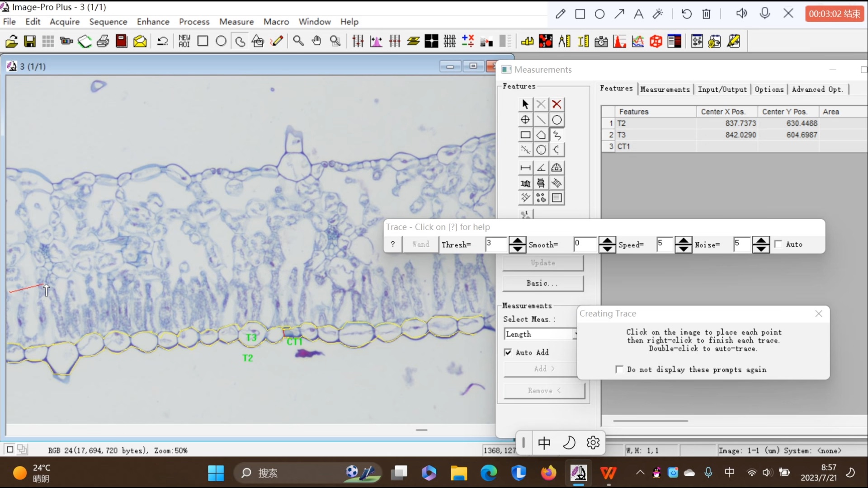
Task: Check Do not display prompts again
Action: pos(619,370)
